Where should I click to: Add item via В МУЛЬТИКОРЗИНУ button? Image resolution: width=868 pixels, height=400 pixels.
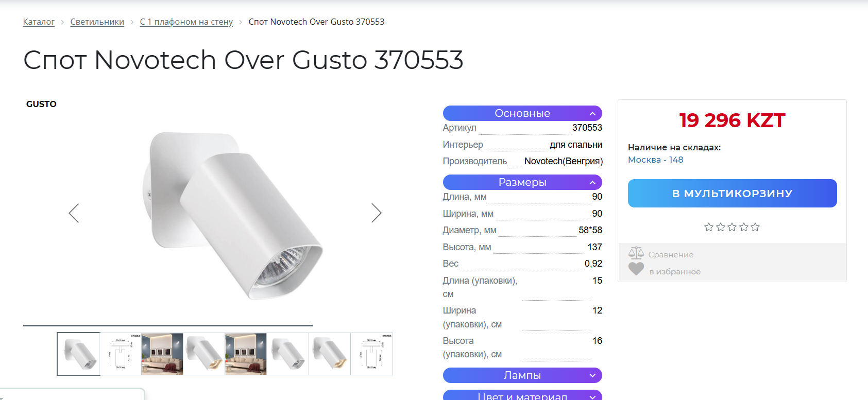click(x=732, y=194)
